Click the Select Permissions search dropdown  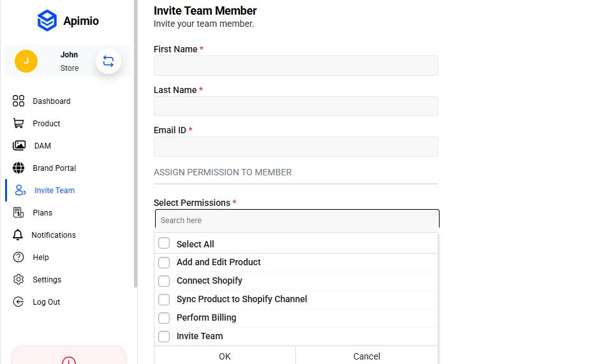pos(297,220)
